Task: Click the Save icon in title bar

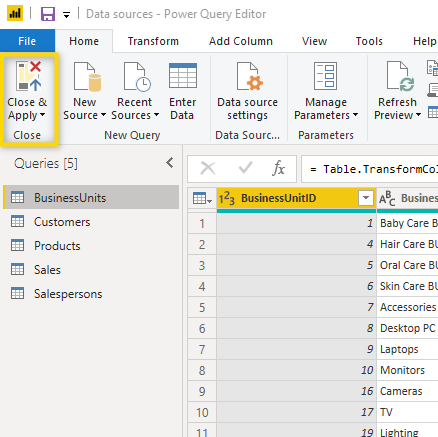Action: click(48, 14)
